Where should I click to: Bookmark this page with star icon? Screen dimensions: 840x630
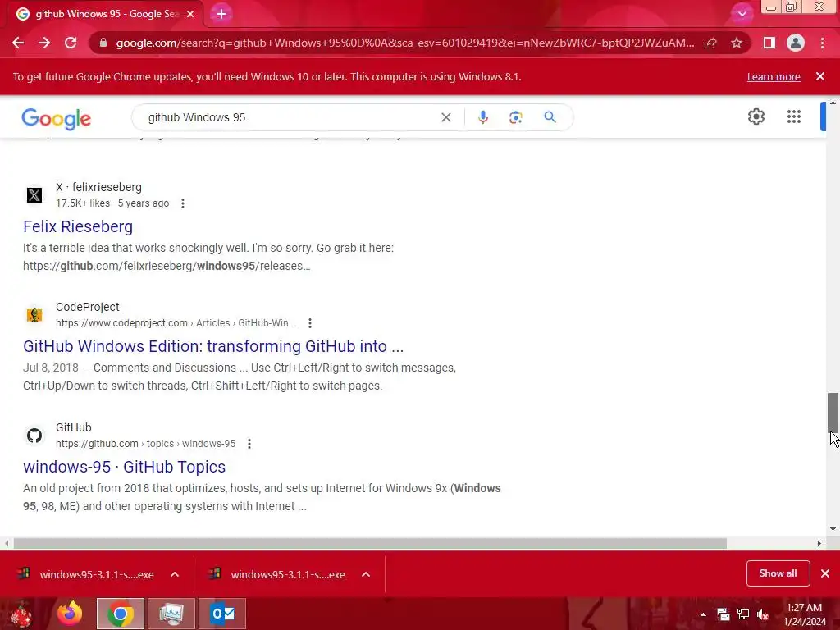[737, 43]
